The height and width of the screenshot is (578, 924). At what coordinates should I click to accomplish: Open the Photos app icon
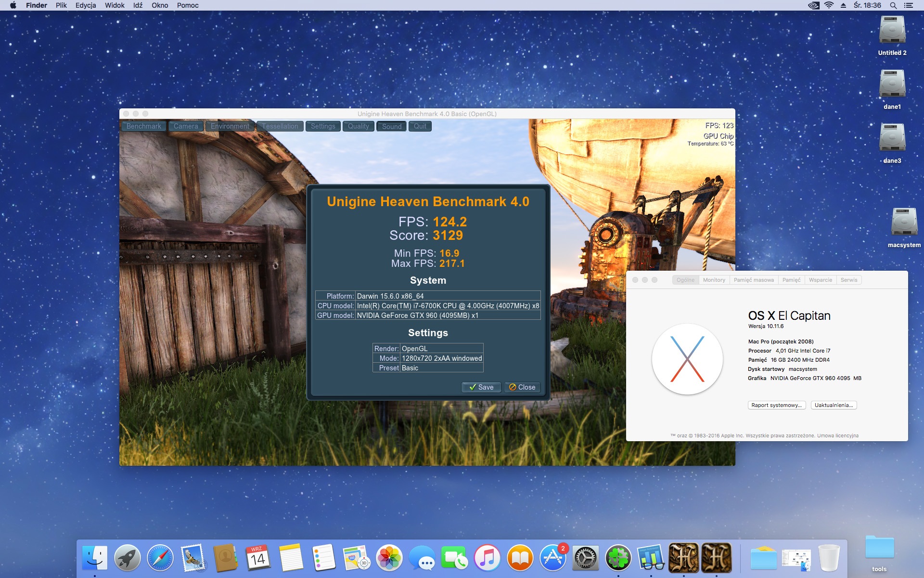click(x=389, y=558)
